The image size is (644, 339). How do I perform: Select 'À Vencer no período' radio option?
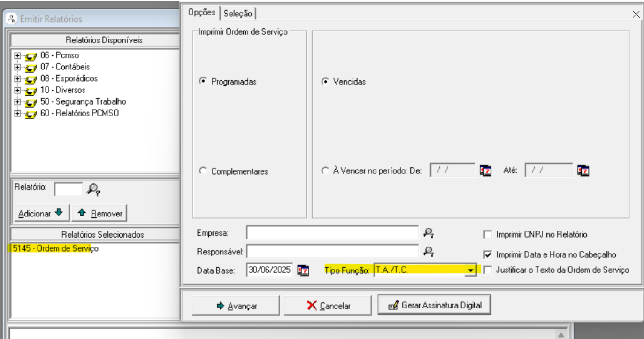pyautogui.click(x=325, y=171)
